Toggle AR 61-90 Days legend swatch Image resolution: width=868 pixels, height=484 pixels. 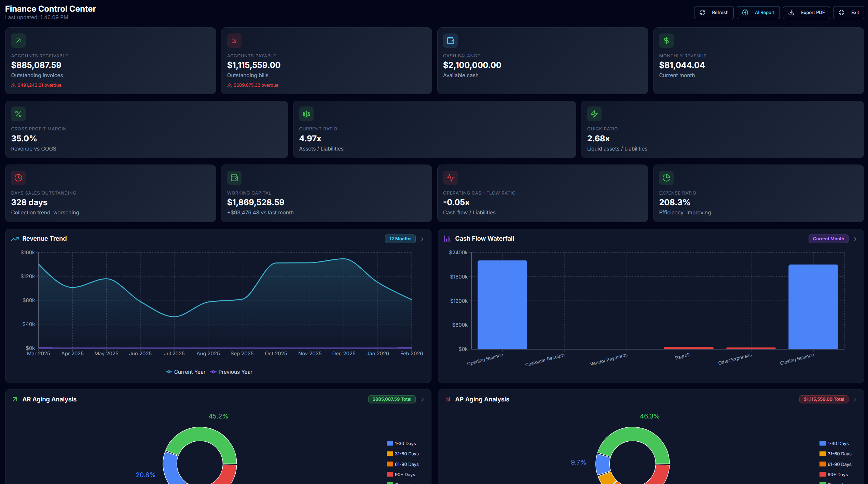click(x=390, y=464)
